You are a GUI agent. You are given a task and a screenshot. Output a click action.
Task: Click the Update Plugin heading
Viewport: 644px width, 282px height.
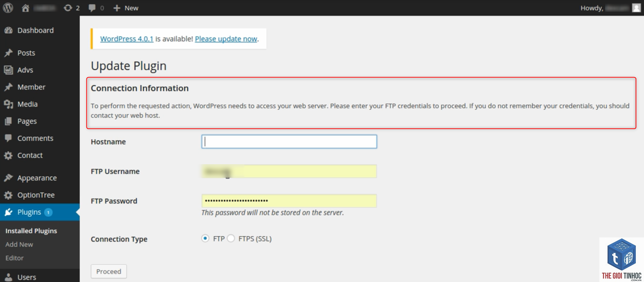click(129, 66)
